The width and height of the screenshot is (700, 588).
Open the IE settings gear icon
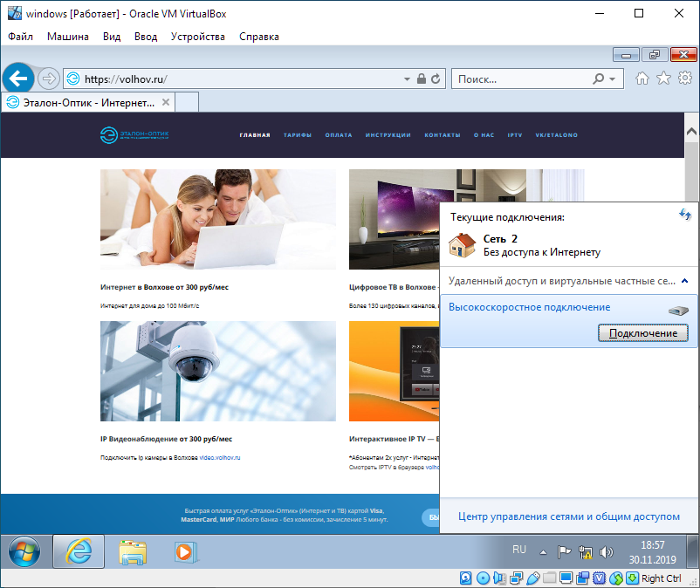coord(685,79)
